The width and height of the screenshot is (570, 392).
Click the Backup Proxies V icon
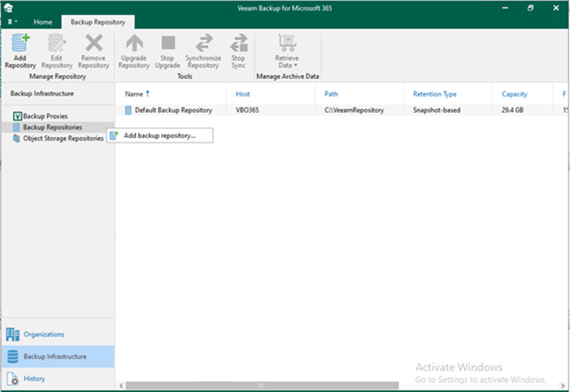point(17,116)
